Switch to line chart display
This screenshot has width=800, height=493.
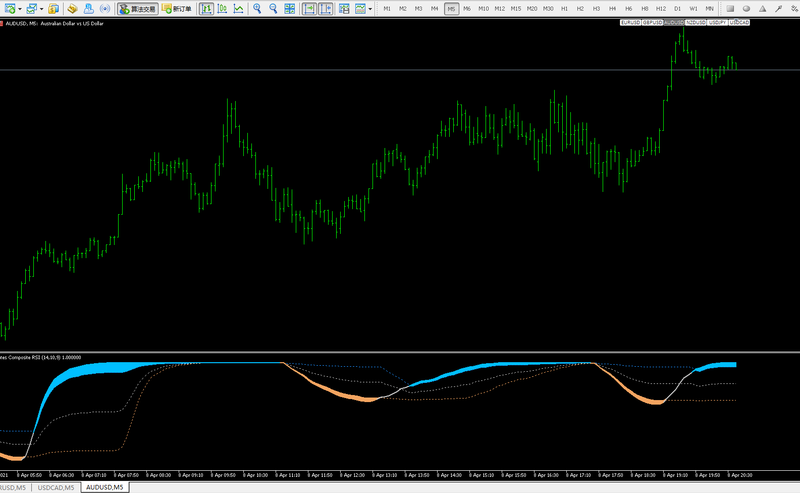[x=237, y=8]
